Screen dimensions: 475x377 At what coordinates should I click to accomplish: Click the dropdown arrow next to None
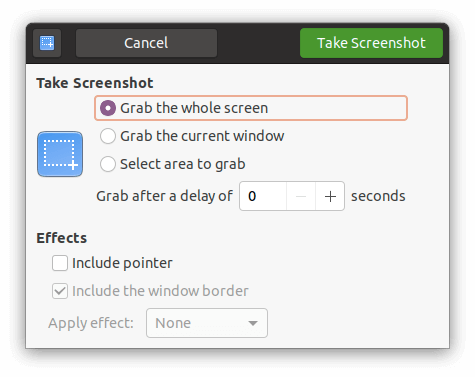pos(253,323)
